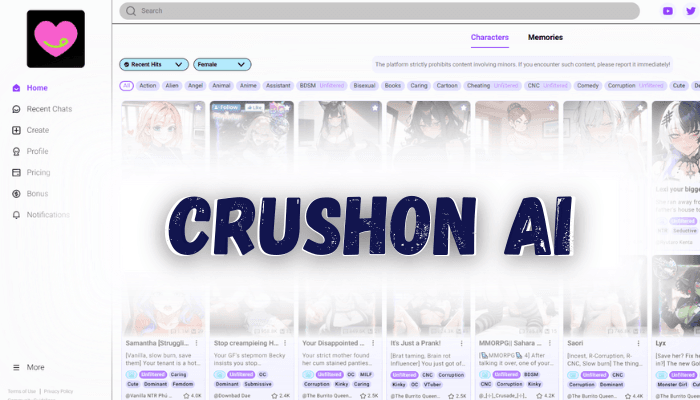Click the Home icon in the sidebar
This screenshot has width=700, height=400.
17,88
